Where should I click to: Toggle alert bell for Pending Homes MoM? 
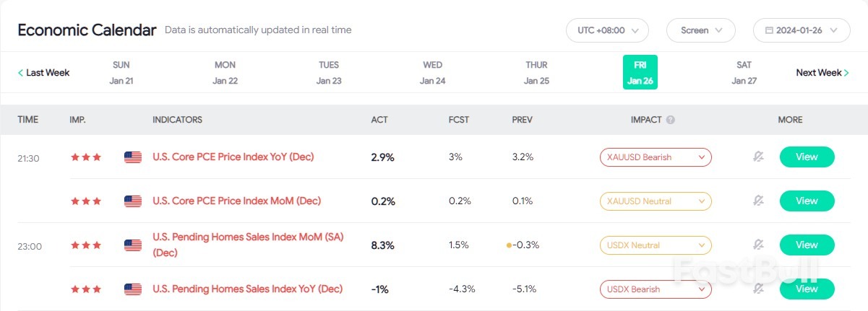(x=758, y=245)
